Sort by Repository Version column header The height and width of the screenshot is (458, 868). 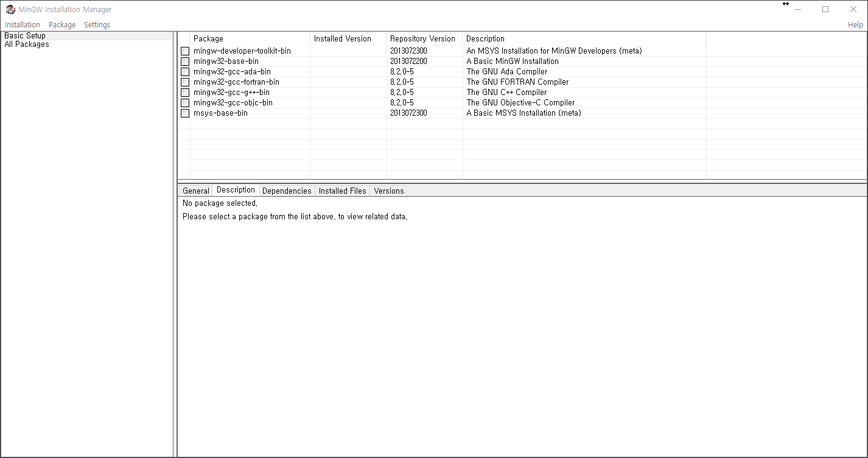coord(424,39)
